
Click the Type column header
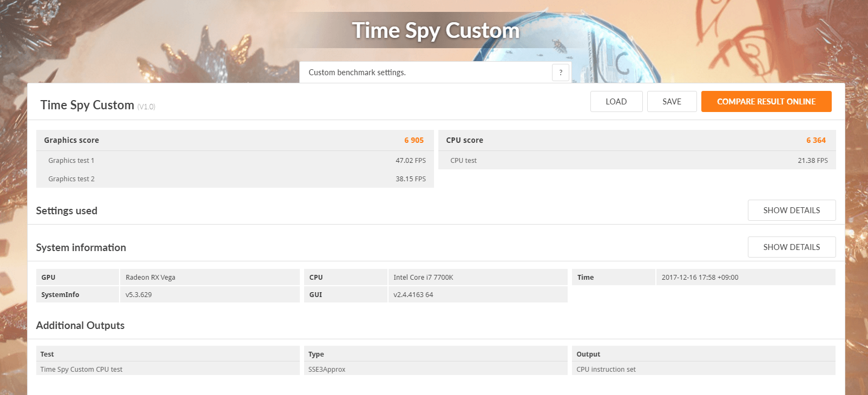(x=436, y=354)
